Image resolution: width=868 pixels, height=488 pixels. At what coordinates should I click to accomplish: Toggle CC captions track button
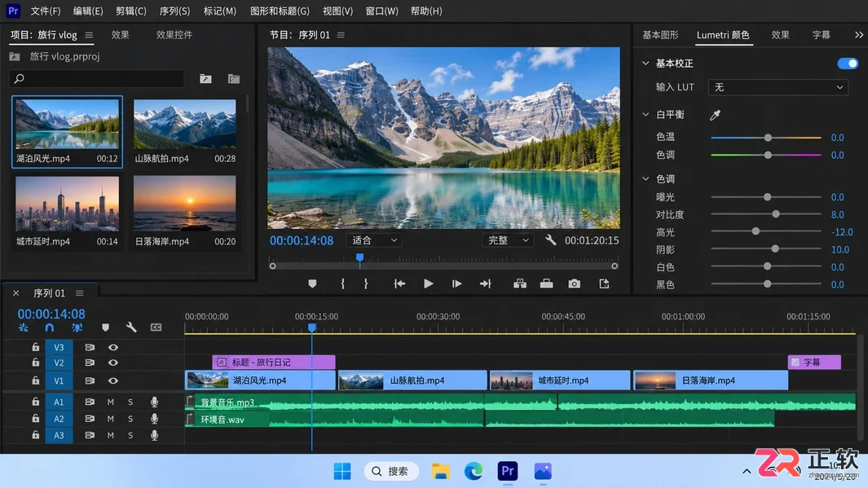156,328
